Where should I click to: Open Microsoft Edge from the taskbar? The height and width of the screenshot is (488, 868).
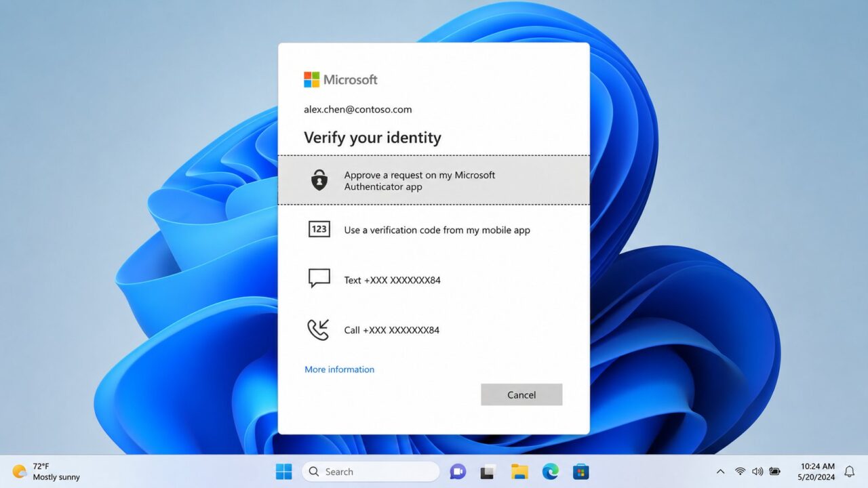[550, 472]
